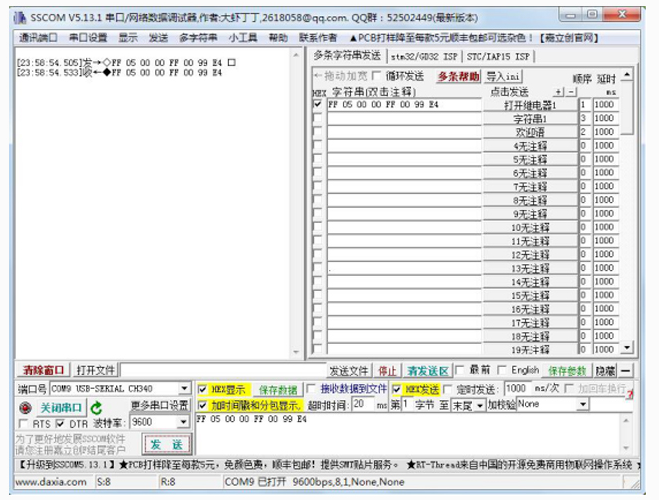Open the 发送 menu

[158, 38]
